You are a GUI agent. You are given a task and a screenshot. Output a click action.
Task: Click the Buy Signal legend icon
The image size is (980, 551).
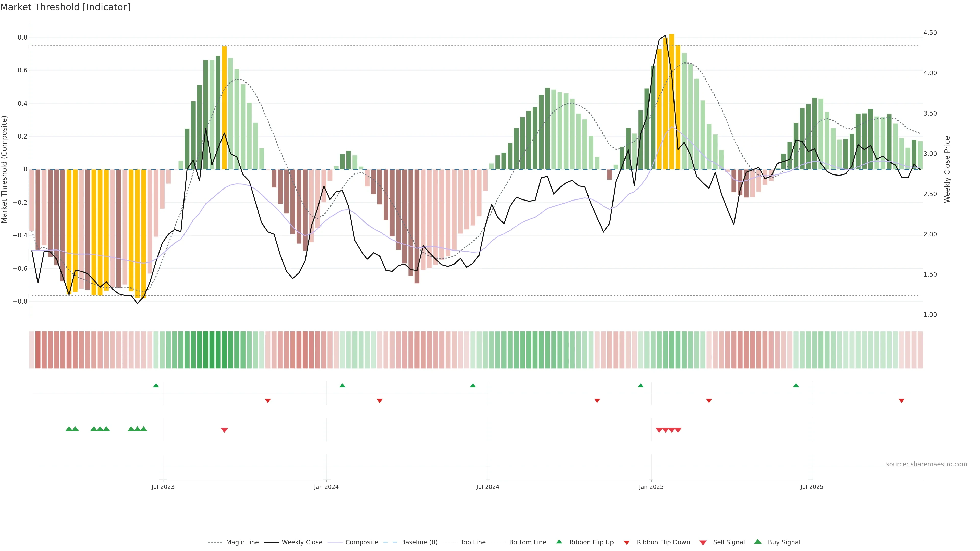click(757, 542)
